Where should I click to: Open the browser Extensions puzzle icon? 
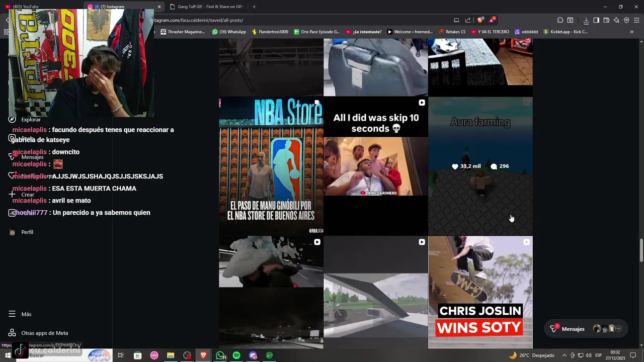560,20
